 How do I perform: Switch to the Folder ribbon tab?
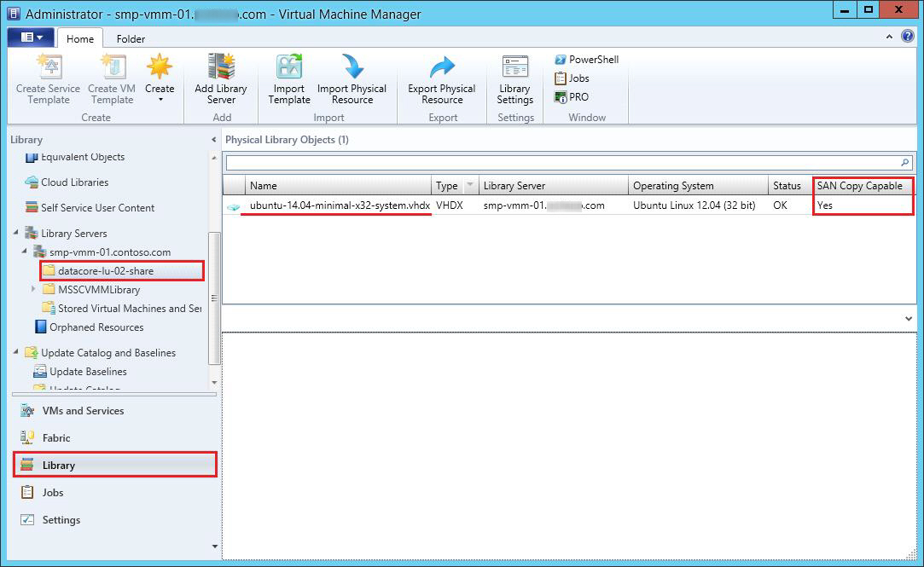(131, 39)
